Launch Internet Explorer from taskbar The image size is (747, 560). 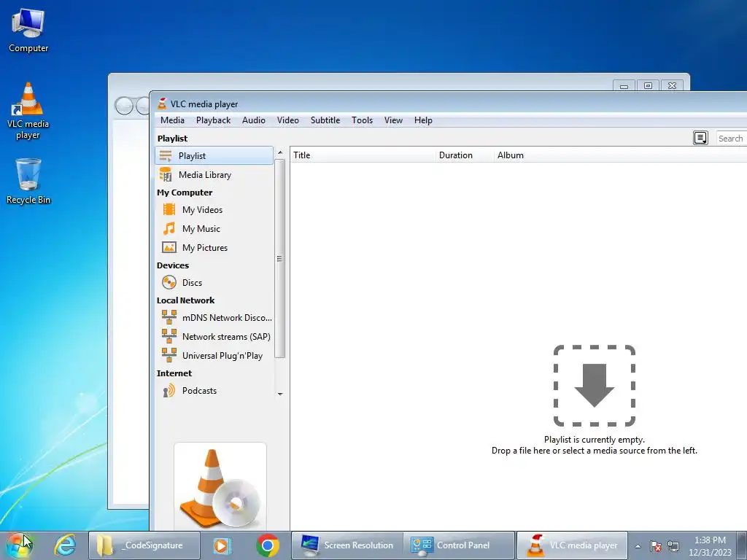65,545
